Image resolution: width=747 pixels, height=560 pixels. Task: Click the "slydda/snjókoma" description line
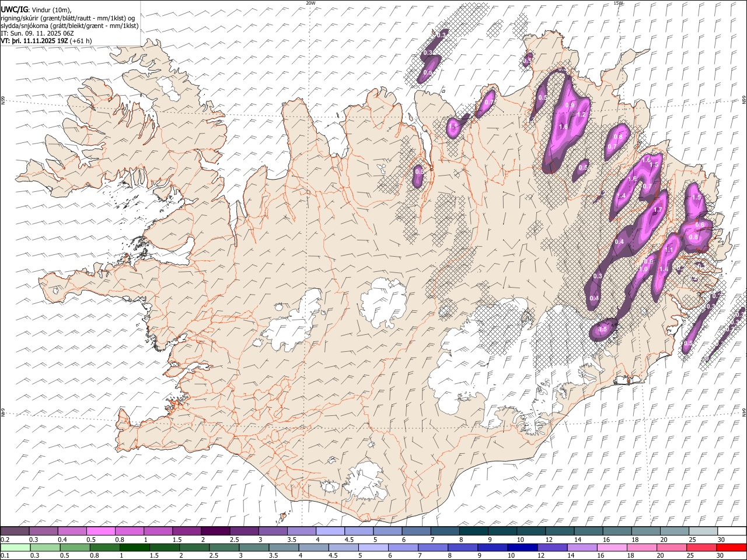tap(70, 26)
